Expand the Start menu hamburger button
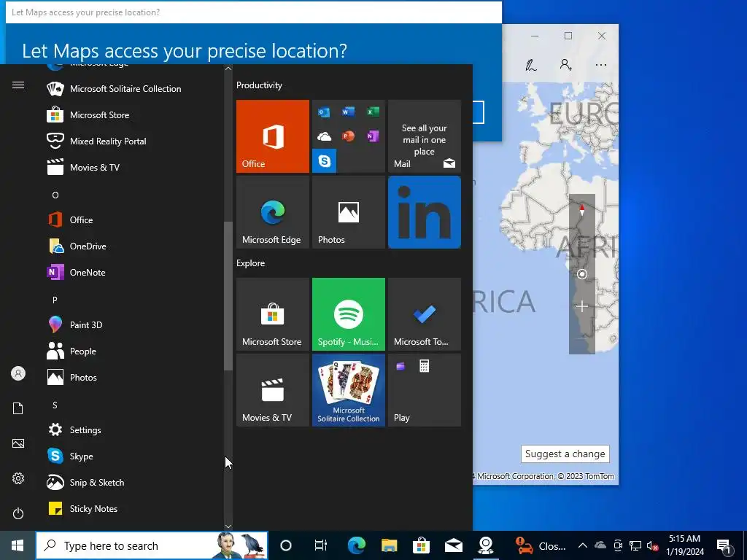Image resolution: width=747 pixels, height=560 pixels. 18,85
